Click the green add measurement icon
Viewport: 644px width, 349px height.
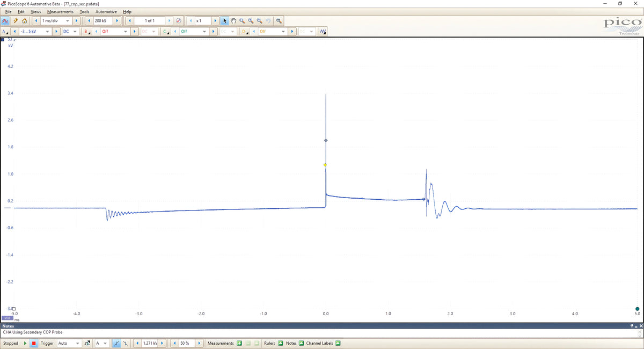tap(239, 343)
